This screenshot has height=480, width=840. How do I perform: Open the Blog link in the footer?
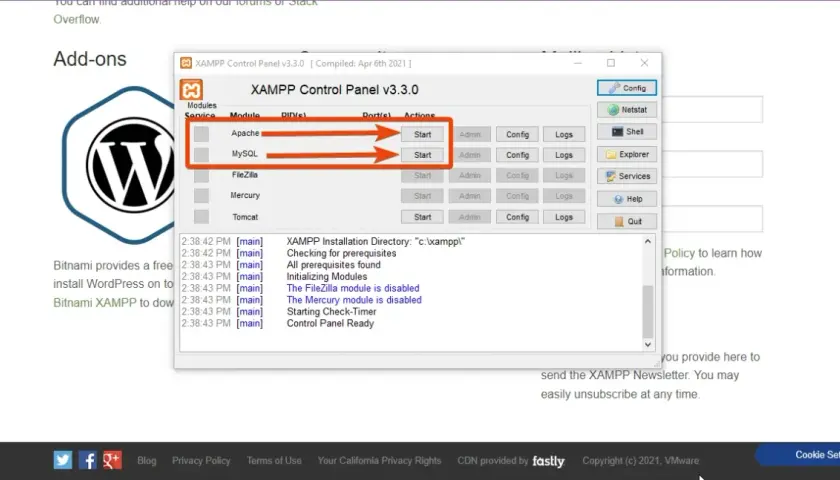[x=147, y=461]
